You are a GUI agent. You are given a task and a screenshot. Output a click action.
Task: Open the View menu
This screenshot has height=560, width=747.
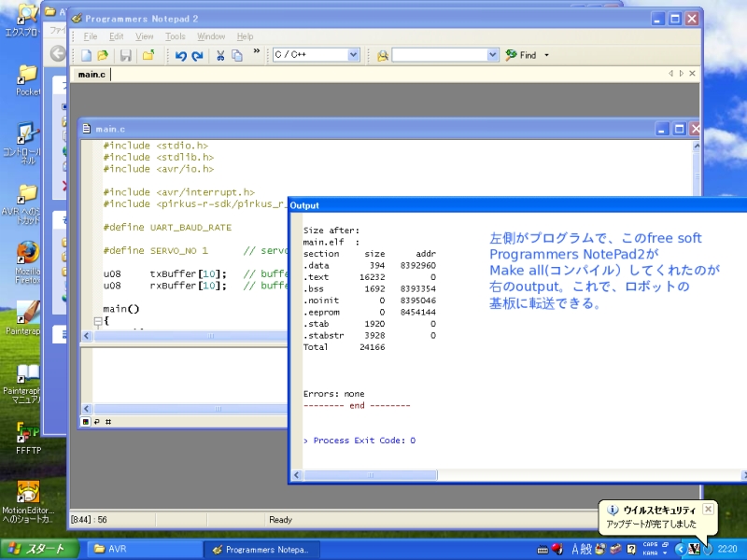pos(145,36)
